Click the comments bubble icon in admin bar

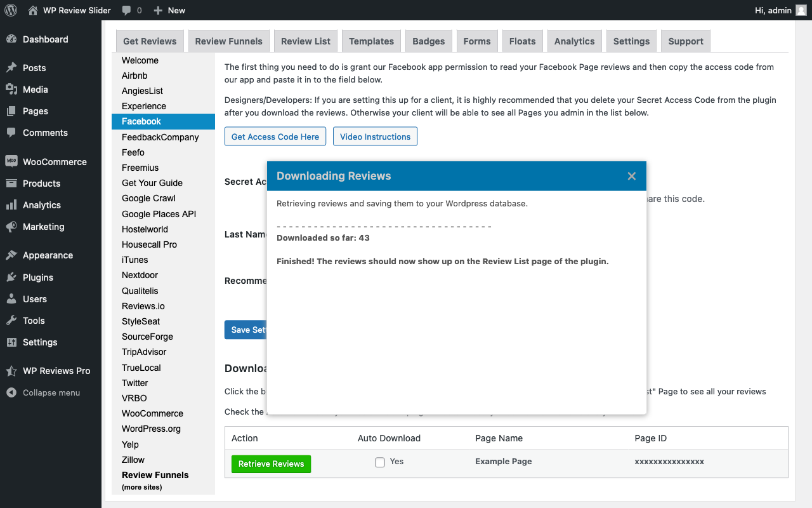[x=127, y=10]
